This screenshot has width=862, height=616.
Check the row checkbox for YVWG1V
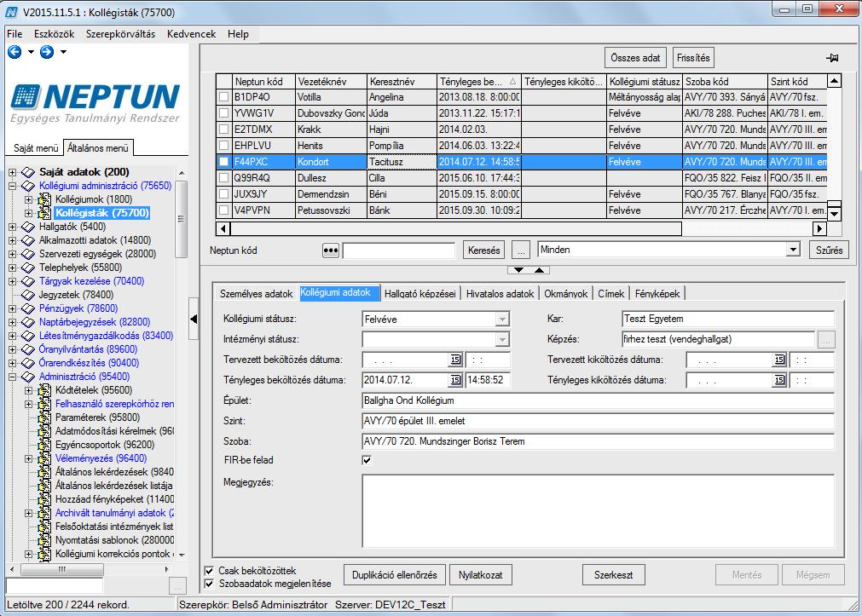[223, 113]
